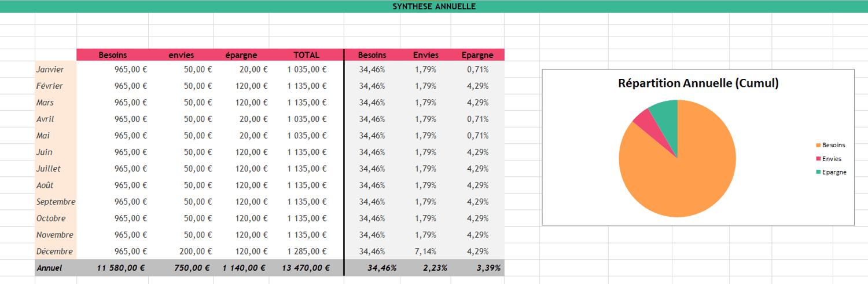Select the chart title Répartition Annuelle (Cumul)
The width and height of the screenshot is (868, 284).
[x=698, y=83]
